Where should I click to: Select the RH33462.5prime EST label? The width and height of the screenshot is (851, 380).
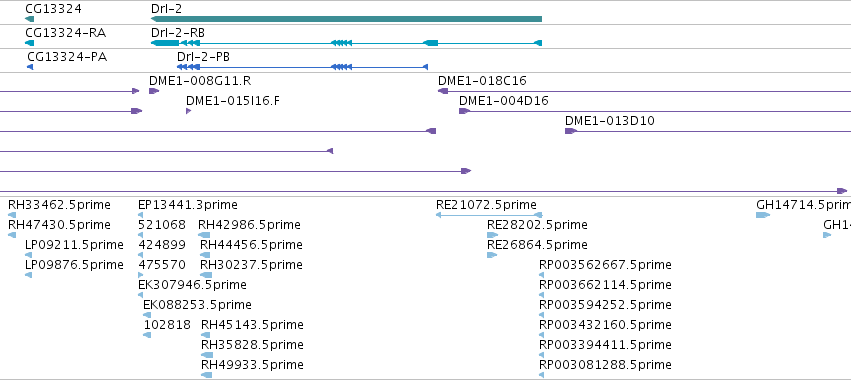pos(59,205)
